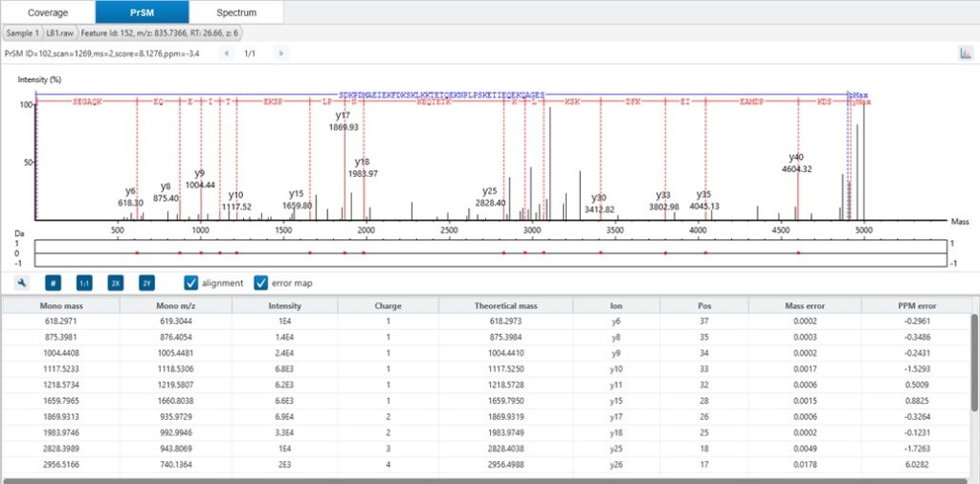This screenshot has height=484, width=980.
Task: Click the y15 peak label in spectrum
Action: 297,193
